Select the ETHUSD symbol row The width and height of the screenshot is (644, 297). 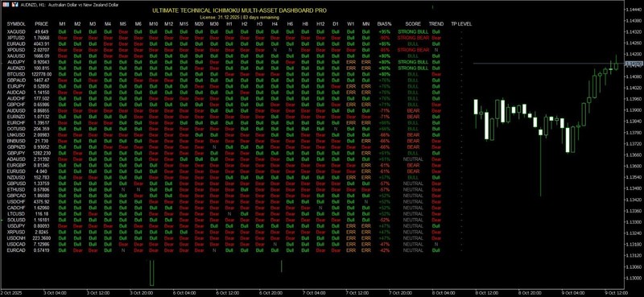click(16, 190)
